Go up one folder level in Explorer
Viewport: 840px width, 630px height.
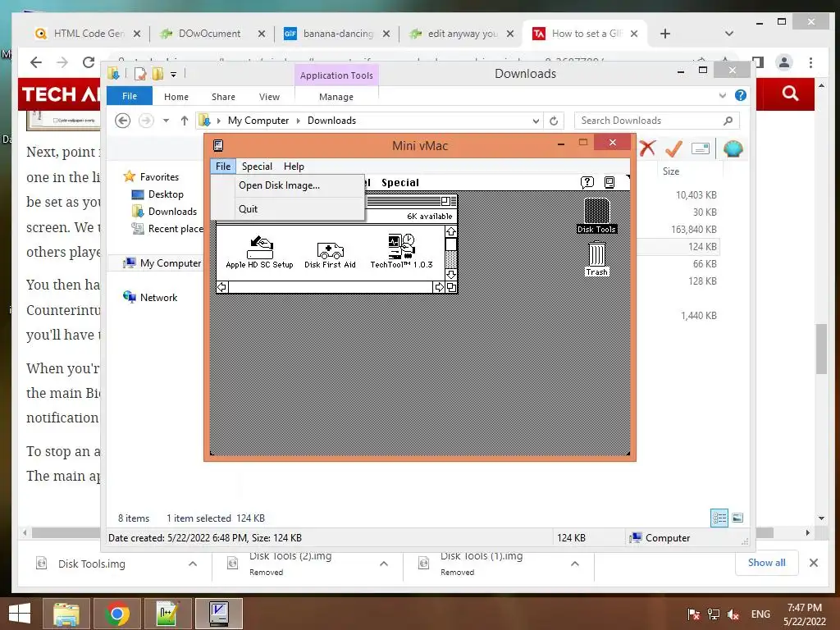(185, 121)
